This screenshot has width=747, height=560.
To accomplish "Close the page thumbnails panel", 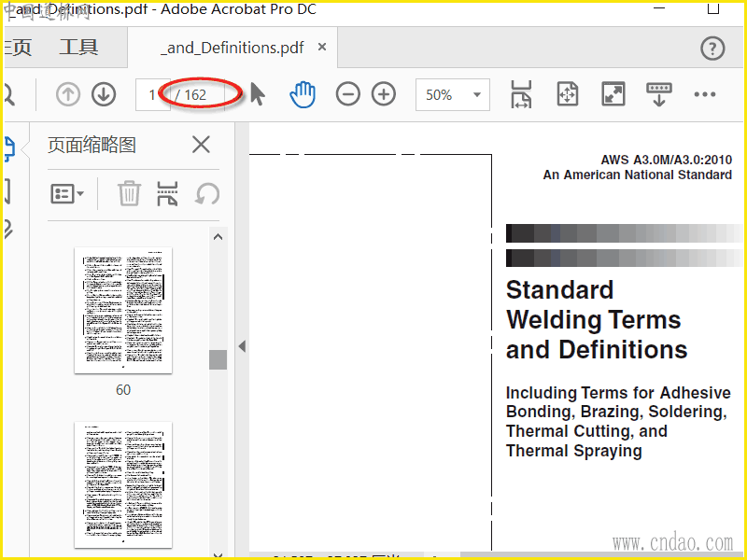I will [x=201, y=145].
